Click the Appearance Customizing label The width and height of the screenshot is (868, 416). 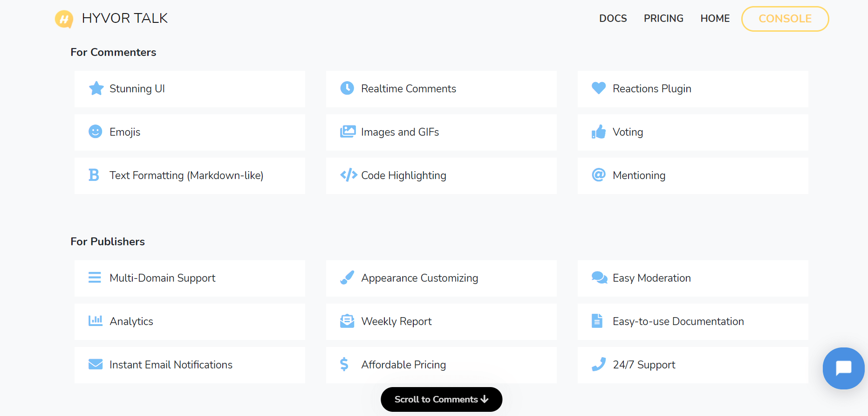(419, 278)
